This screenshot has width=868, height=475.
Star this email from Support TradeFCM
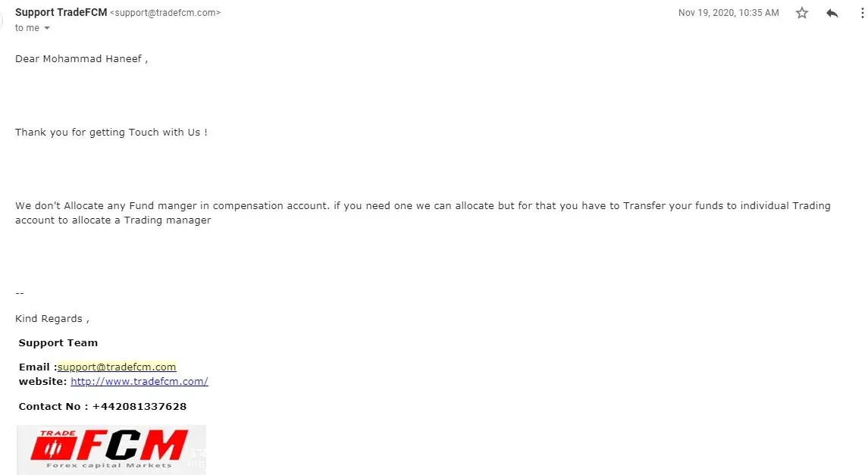(802, 13)
